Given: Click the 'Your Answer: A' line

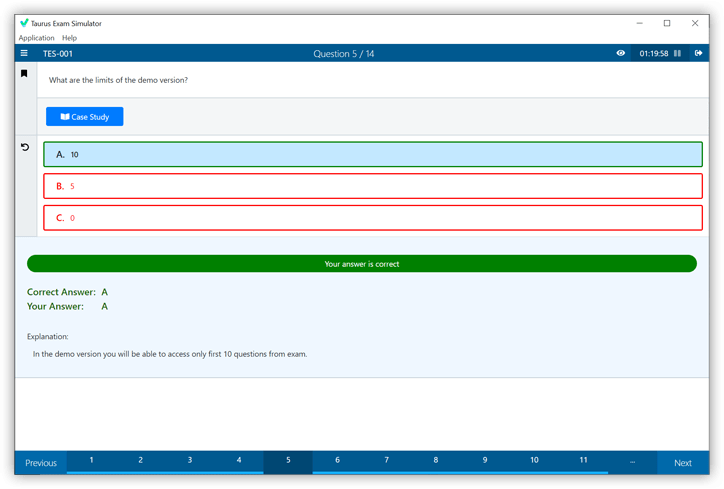Looking at the screenshot, I should click(x=67, y=306).
